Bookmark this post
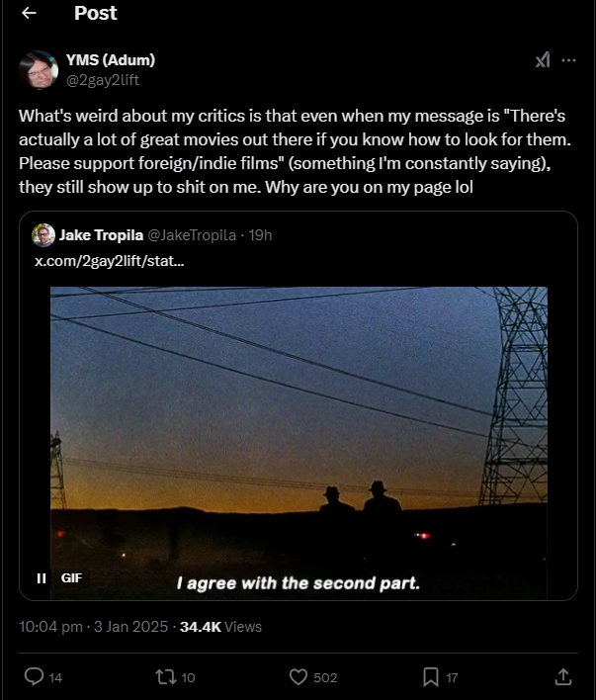This screenshot has height=700, width=596. tap(431, 677)
